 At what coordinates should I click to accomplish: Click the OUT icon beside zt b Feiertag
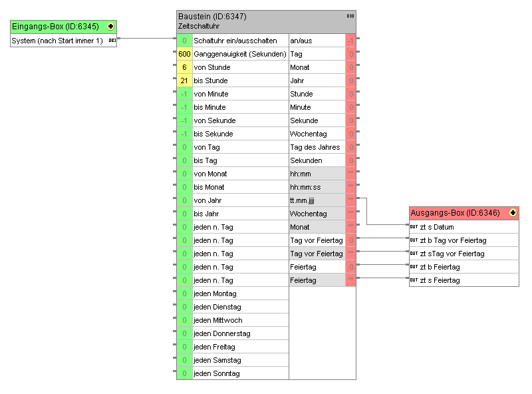pos(414,267)
